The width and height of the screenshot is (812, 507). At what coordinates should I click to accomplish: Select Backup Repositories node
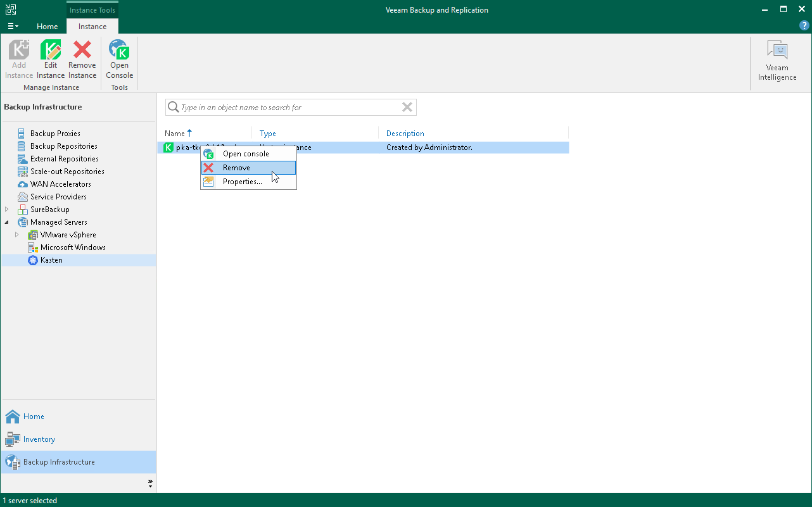[64, 146]
